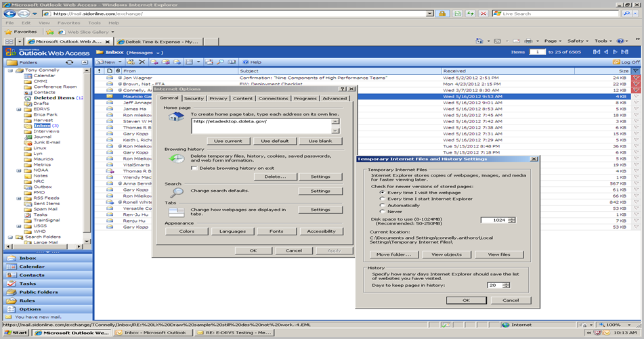
Task: Click the Windows Start button
Action: pyautogui.click(x=16, y=333)
